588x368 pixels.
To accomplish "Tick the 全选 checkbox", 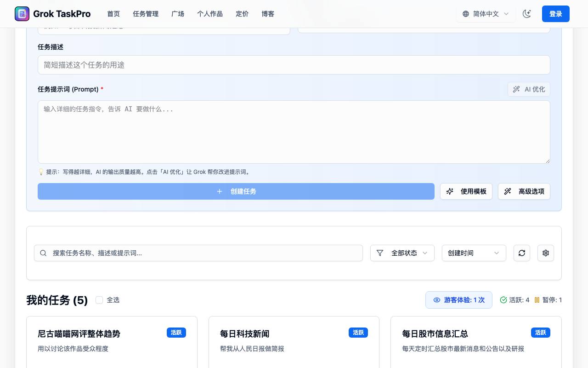I will click(x=99, y=300).
